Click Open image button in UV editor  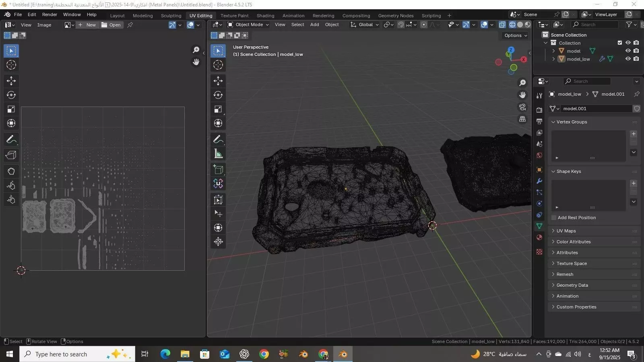click(x=111, y=25)
